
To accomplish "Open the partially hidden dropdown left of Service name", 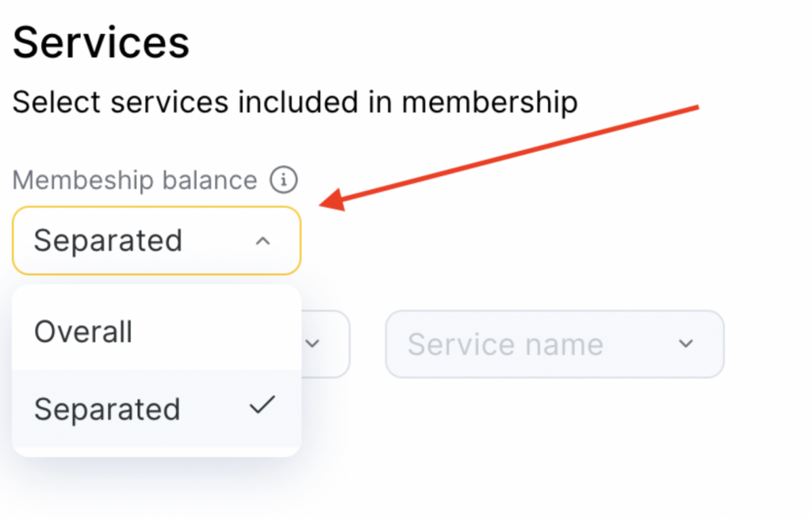I will pyautogui.click(x=327, y=344).
